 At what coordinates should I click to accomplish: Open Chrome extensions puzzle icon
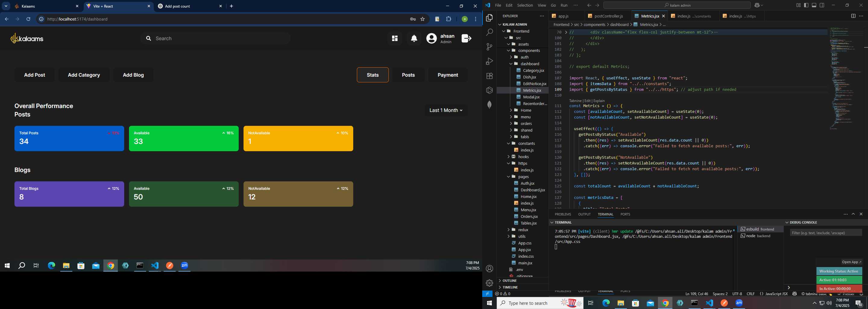449,19
